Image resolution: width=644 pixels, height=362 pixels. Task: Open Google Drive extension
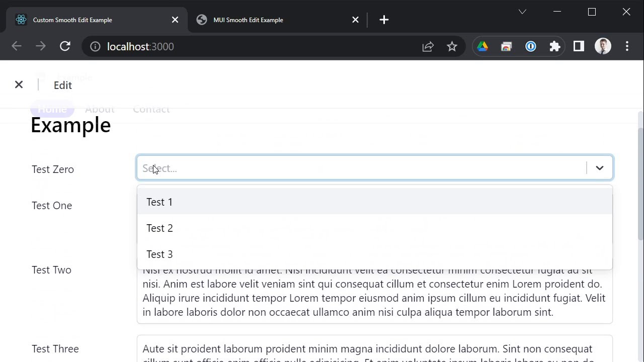(482, 46)
